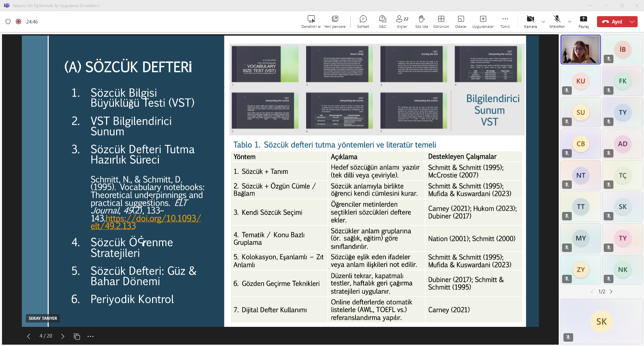Select the presenter's video thumbnail
The width and height of the screenshot is (644, 346).
[581, 49]
